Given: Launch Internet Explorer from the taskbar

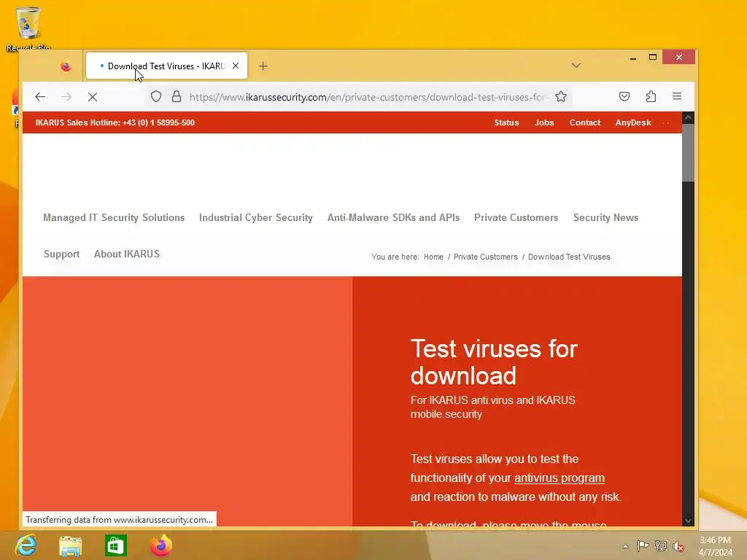Looking at the screenshot, I should [x=26, y=545].
